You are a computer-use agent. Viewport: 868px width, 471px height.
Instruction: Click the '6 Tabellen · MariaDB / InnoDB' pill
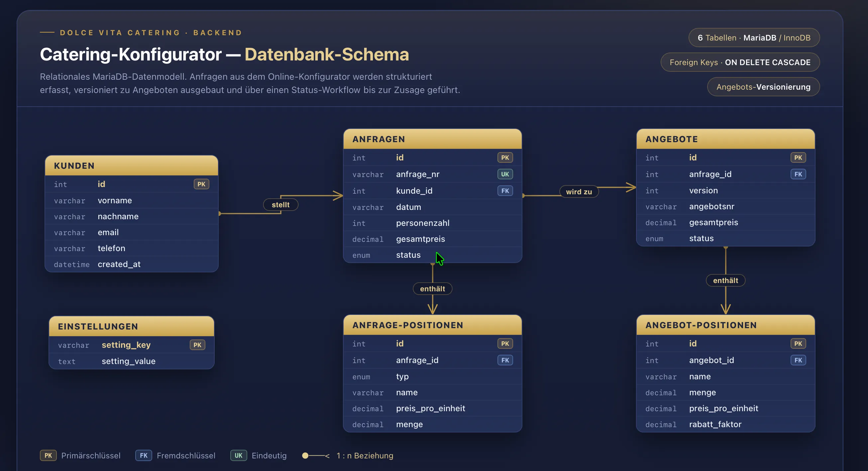[754, 38]
